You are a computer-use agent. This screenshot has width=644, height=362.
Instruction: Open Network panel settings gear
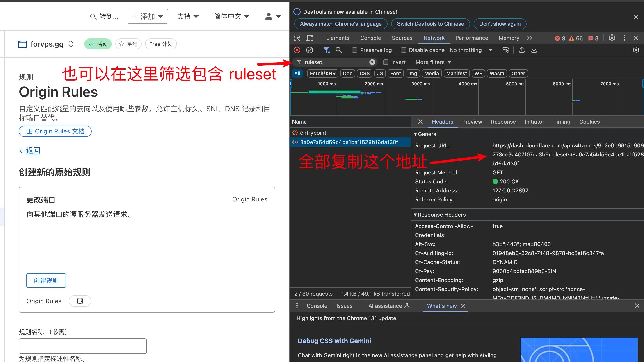635,50
